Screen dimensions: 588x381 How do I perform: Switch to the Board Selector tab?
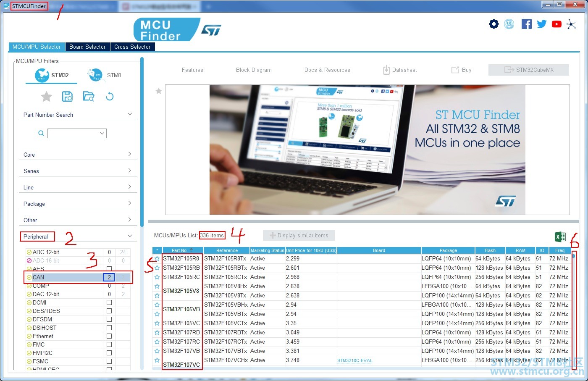87,47
